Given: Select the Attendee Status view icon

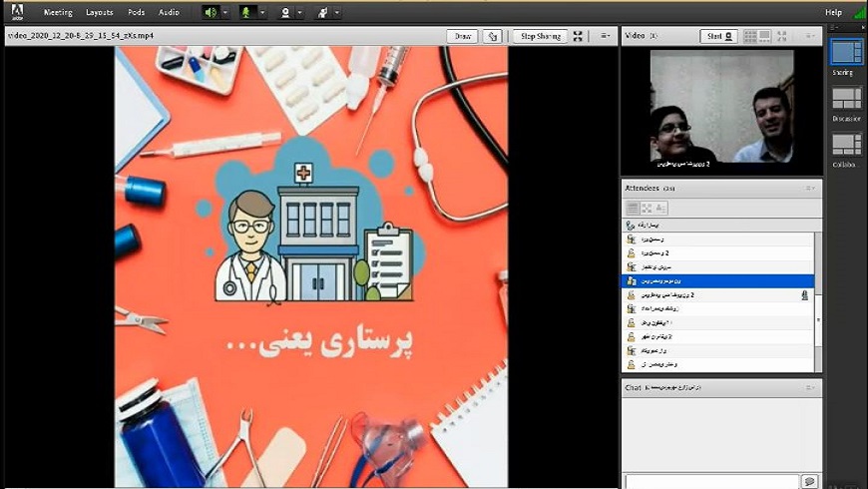Looking at the screenshot, I should pyautogui.click(x=660, y=209).
